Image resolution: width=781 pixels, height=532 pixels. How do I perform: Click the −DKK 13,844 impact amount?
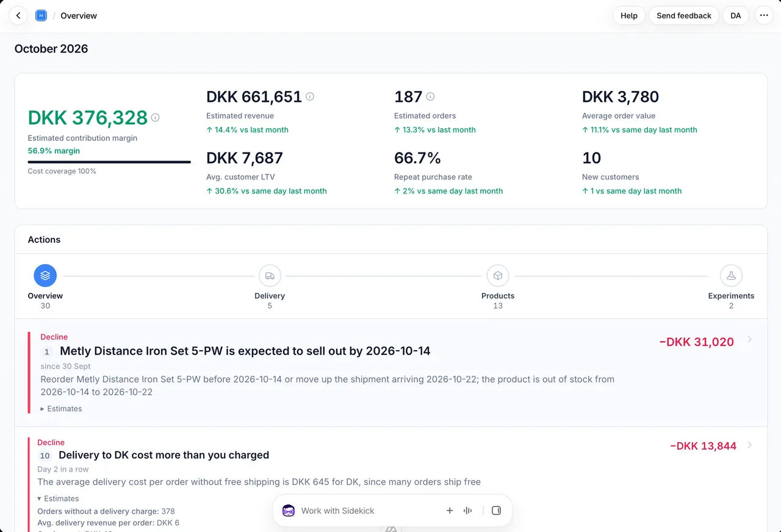pyautogui.click(x=703, y=446)
